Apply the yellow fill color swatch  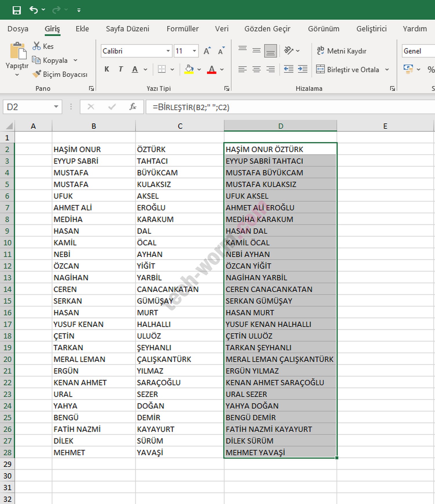point(189,70)
